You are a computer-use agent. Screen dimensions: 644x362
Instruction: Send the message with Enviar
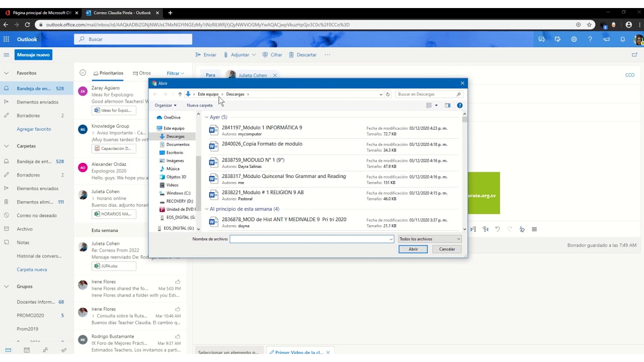206,55
